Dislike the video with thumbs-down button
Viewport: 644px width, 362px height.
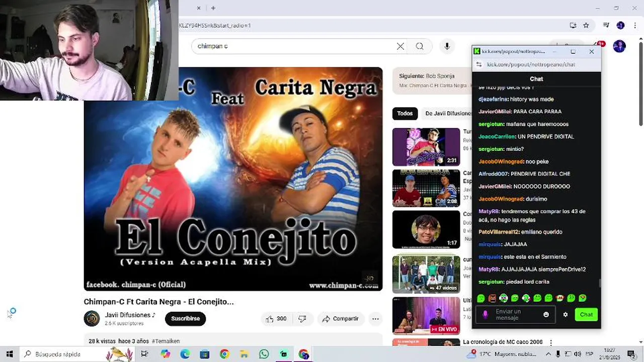(x=302, y=319)
